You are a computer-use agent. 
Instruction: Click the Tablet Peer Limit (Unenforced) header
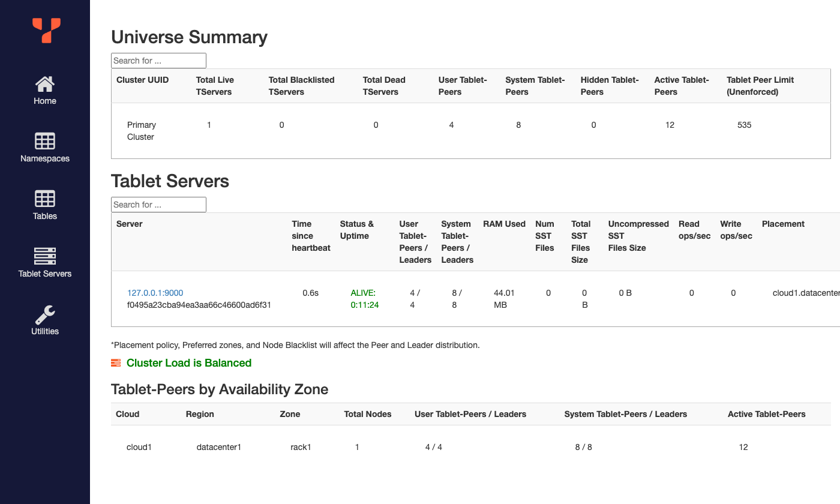(760, 86)
